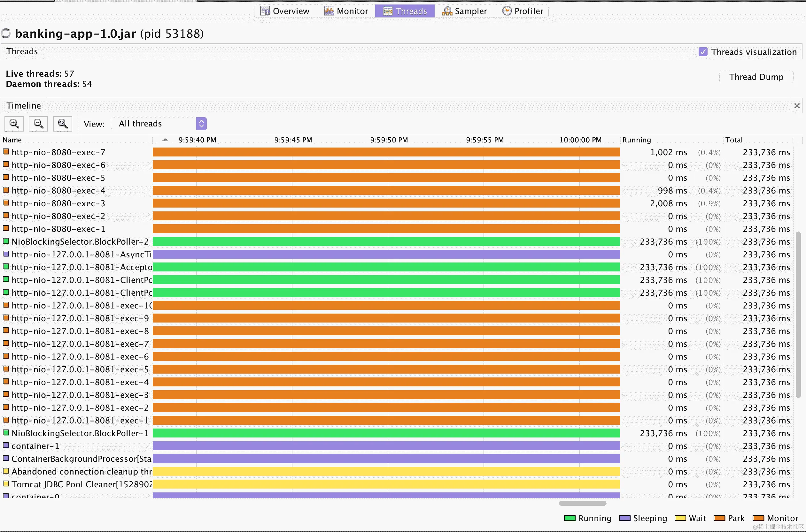Sort threads by the Name column
The height and width of the screenshot is (532, 806).
click(12, 140)
